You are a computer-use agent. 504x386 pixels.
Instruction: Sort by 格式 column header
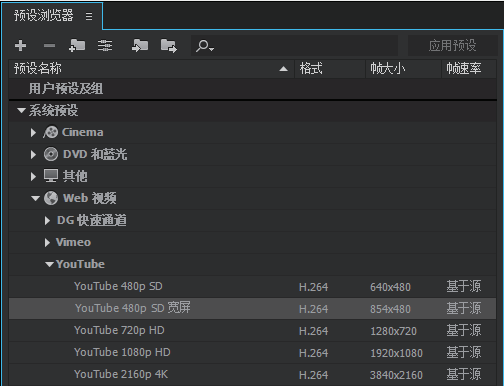[330, 69]
